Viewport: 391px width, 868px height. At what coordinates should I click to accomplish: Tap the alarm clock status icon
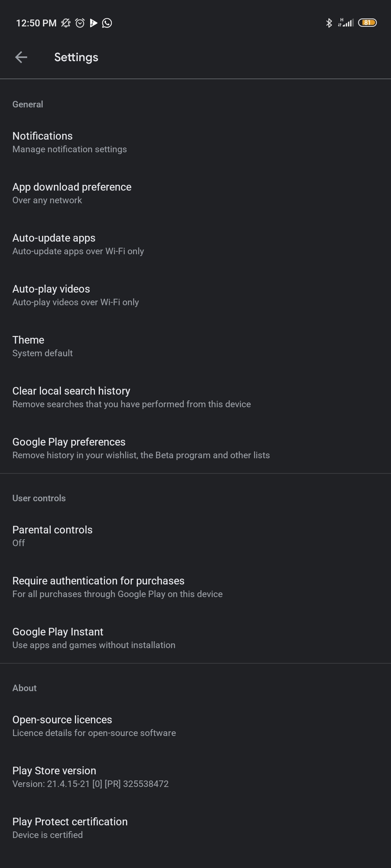pos(80,23)
